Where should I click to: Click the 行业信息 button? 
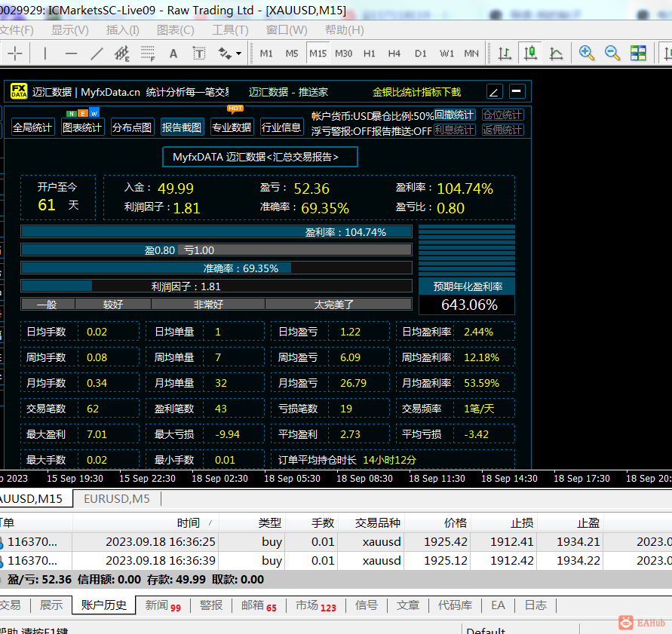[x=281, y=127]
